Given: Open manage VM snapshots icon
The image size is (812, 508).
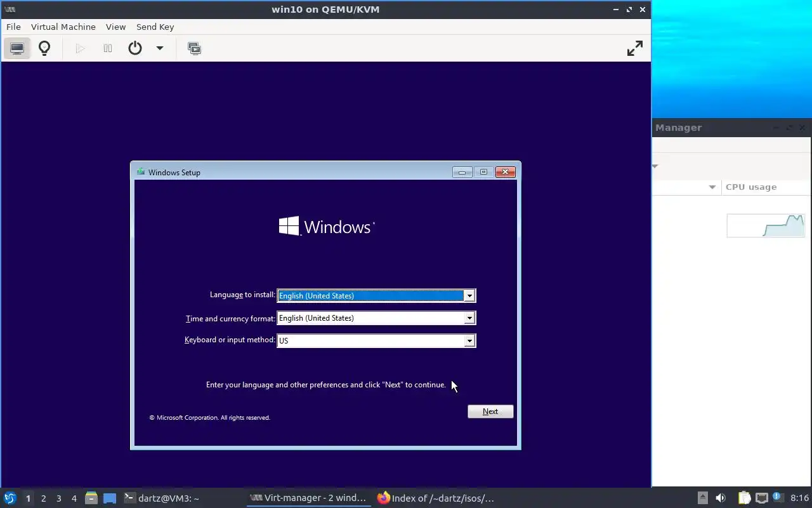Looking at the screenshot, I should coord(195,48).
